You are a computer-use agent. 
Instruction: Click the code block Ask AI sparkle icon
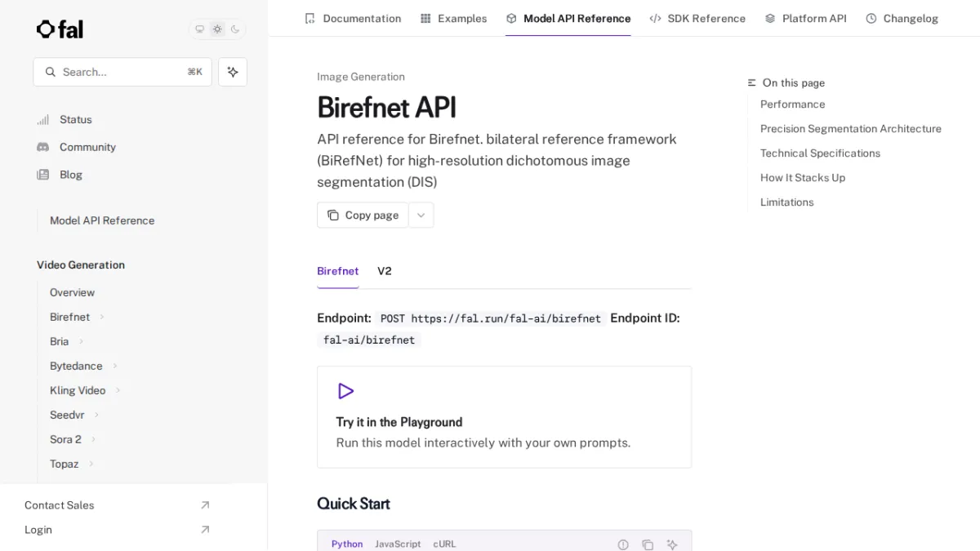(x=672, y=544)
